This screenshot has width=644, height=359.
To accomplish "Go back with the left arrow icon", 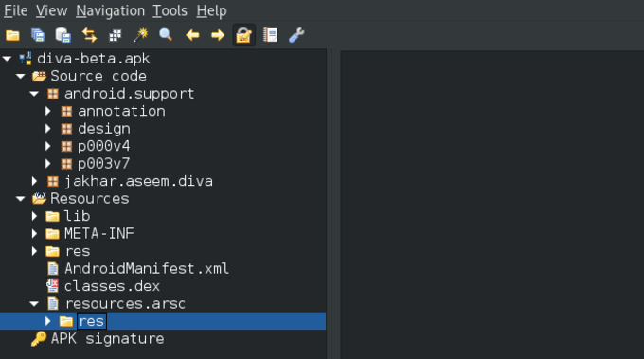I will (x=192, y=35).
